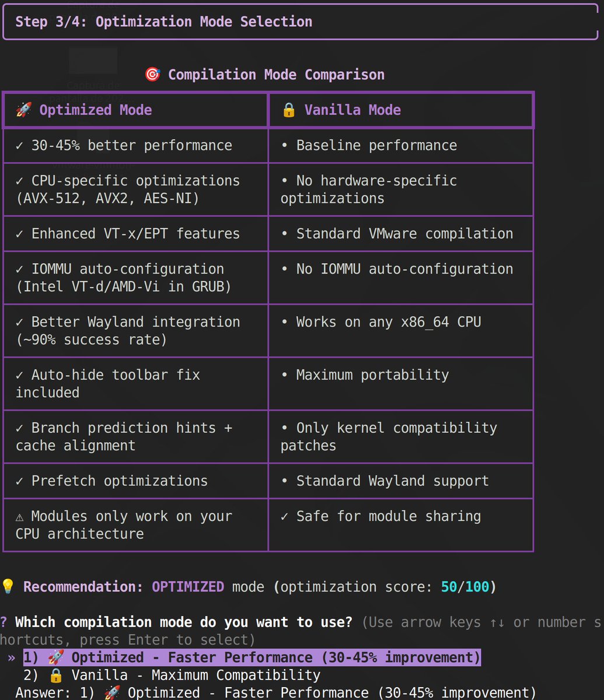The image size is (604, 700).
Task: Click the No IOMMU auto-configuration cell
Action: (401, 278)
